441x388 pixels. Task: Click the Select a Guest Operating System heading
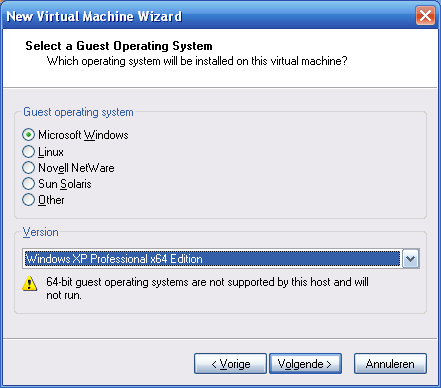[x=119, y=46]
